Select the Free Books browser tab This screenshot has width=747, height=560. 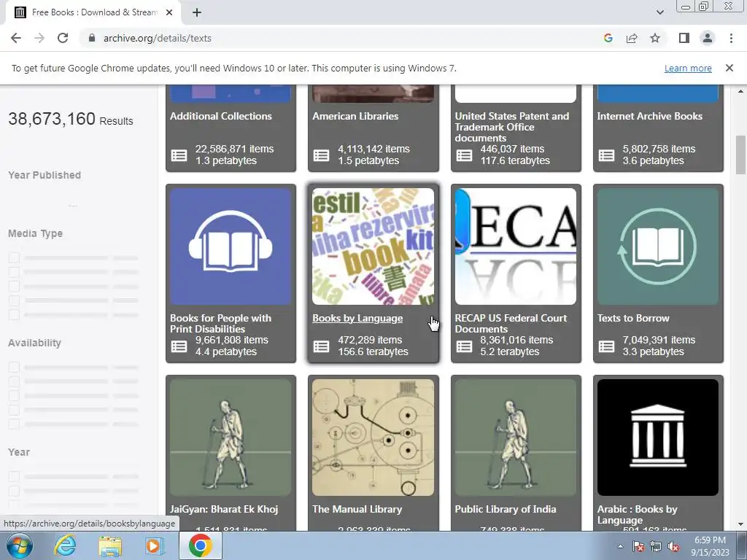click(93, 12)
